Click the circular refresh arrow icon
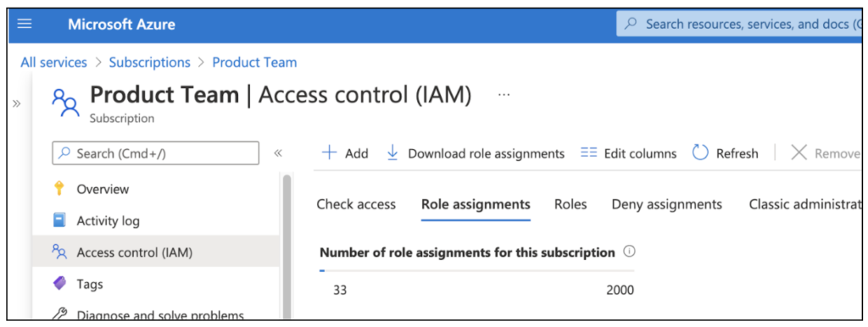Image resolution: width=868 pixels, height=327 pixels. coord(700,152)
